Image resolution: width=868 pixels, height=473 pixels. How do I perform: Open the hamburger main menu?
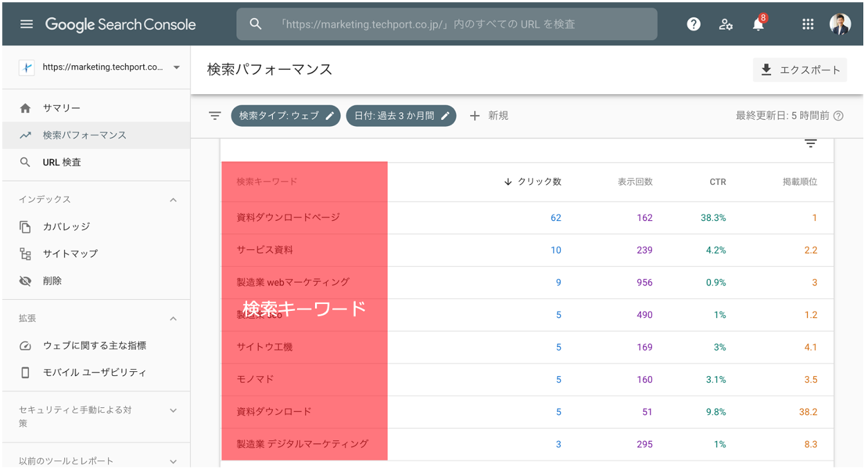click(x=26, y=24)
